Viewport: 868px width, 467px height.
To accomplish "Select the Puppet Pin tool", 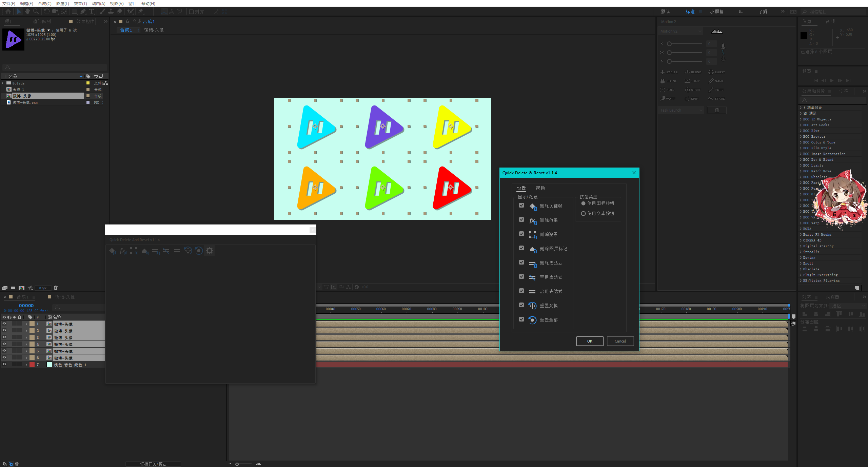I will [x=141, y=12].
